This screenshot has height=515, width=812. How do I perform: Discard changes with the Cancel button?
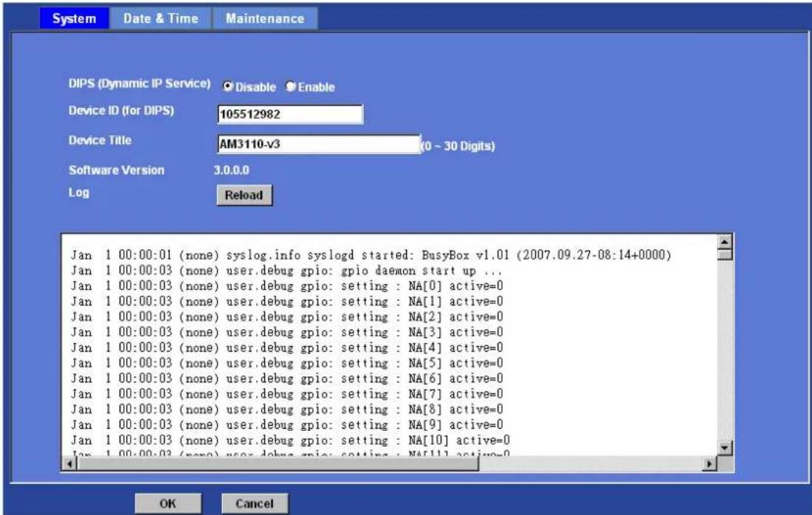click(254, 504)
